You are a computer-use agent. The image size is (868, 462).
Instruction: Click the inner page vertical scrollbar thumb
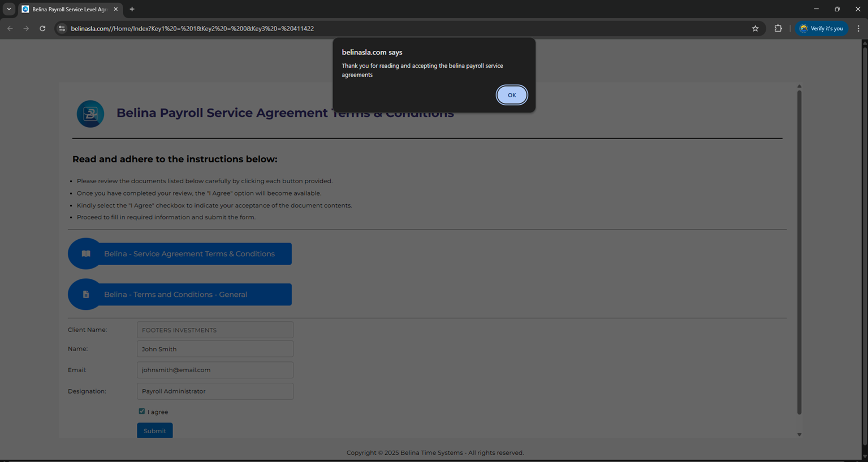point(800,252)
